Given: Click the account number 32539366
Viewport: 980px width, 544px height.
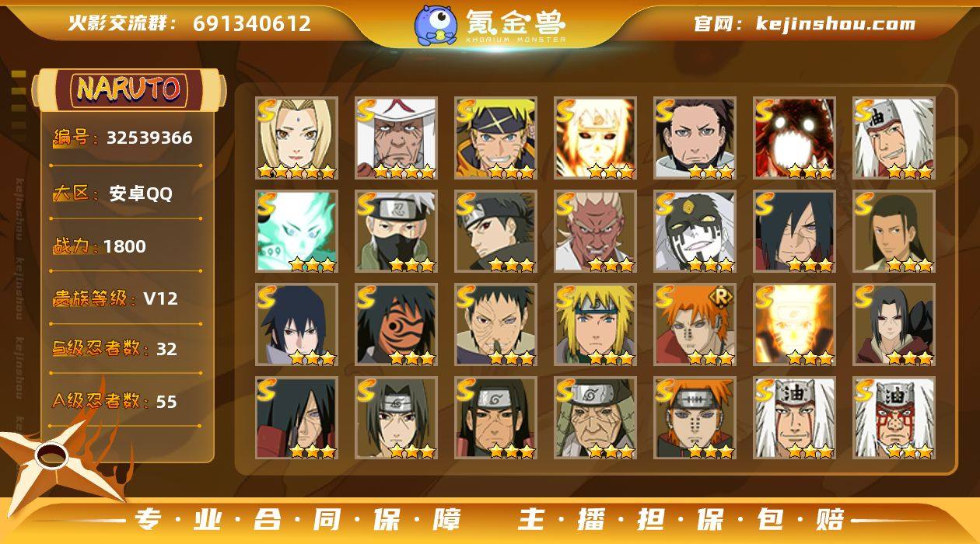Looking at the screenshot, I should pos(149,138).
